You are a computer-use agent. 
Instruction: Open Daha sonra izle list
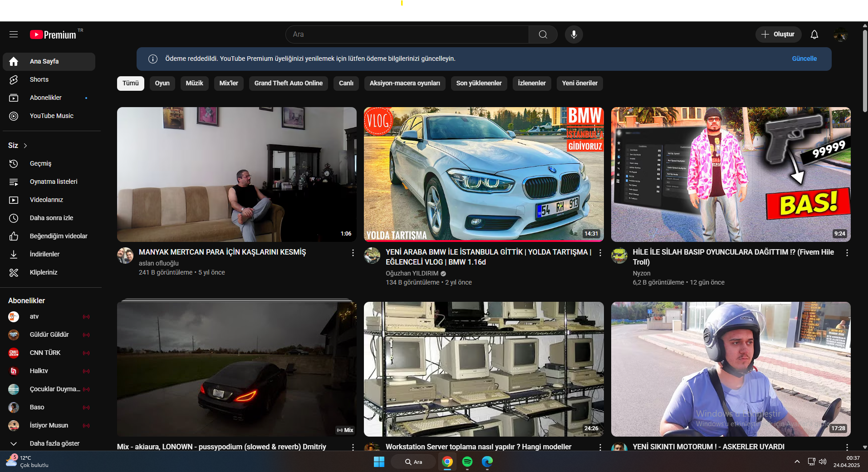tap(49, 218)
